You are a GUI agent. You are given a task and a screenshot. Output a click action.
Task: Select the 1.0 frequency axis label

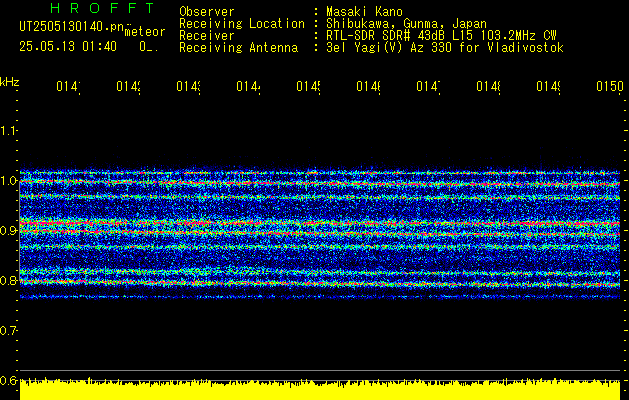[x=9, y=181]
